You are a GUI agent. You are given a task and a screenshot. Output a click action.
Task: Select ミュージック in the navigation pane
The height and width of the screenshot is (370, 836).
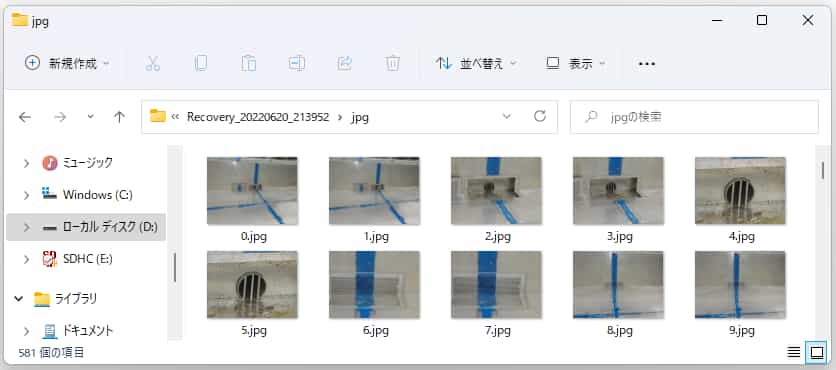click(x=87, y=163)
